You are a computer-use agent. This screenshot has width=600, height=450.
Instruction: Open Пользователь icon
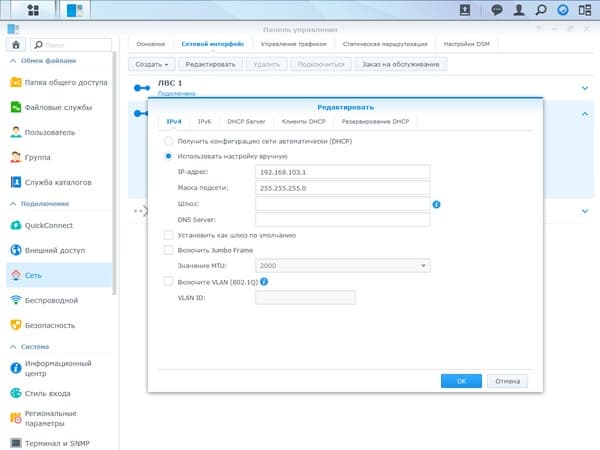16,132
